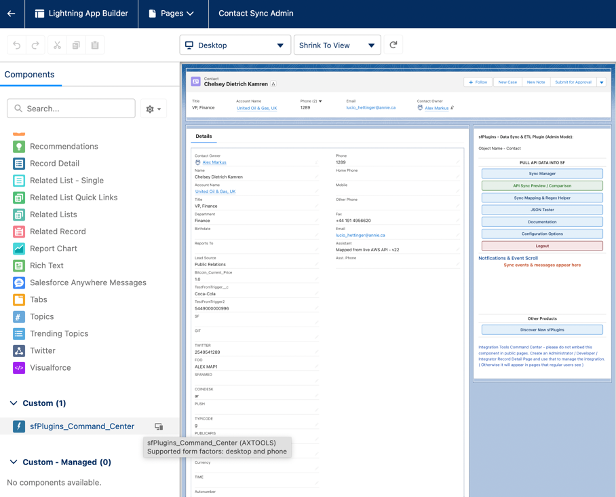Click the copy icon in toolbar
Image resolution: width=616 pixels, height=497 pixels.
75,45
